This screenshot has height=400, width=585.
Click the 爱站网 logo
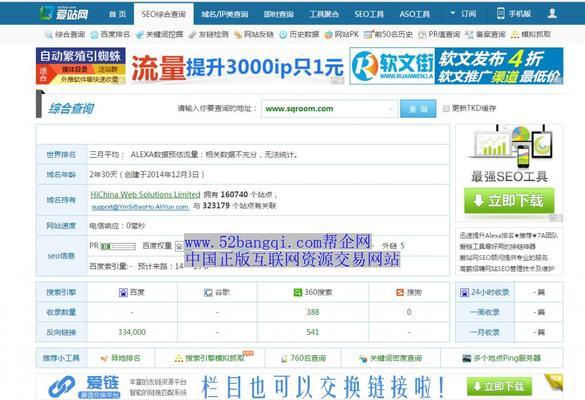(64, 14)
